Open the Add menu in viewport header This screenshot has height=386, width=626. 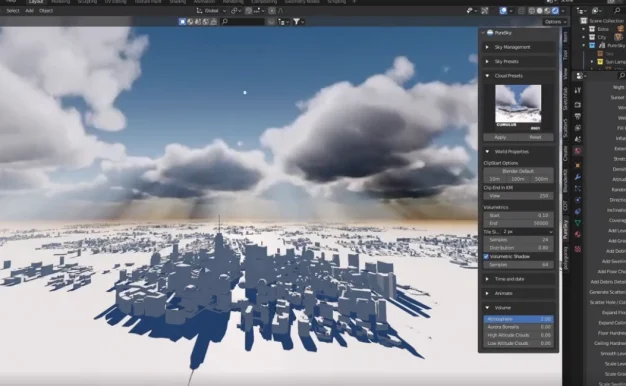[x=30, y=11]
